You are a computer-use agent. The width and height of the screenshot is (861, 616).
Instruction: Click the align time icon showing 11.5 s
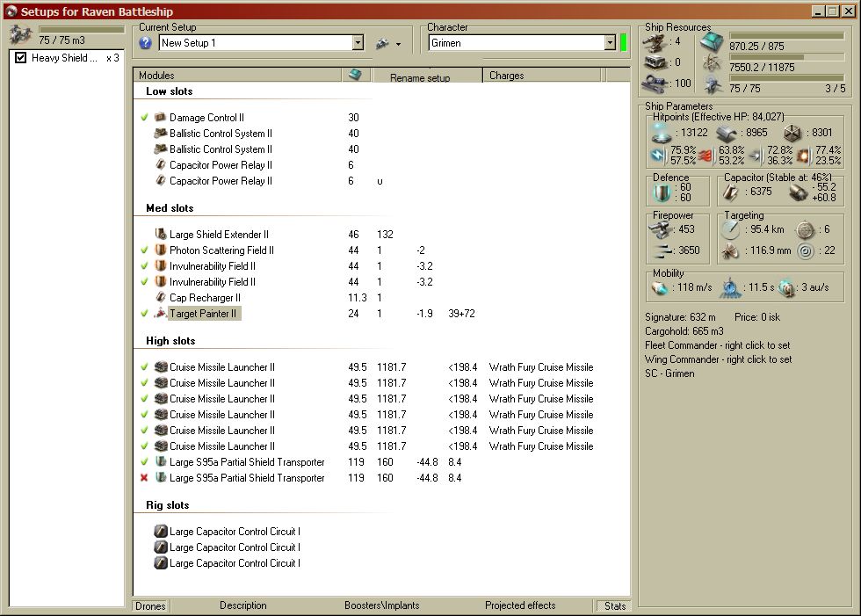click(730, 287)
